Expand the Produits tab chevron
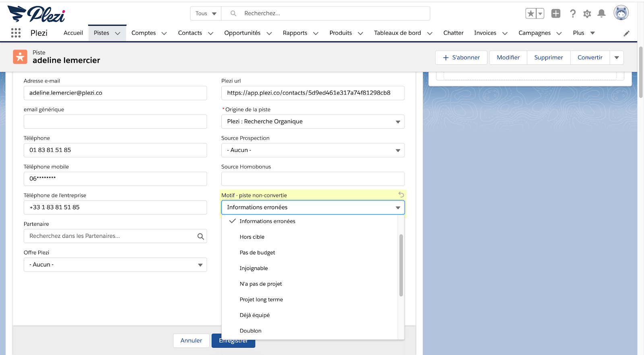The height and width of the screenshot is (355, 644). pyautogui.click(x=360, y=33)
